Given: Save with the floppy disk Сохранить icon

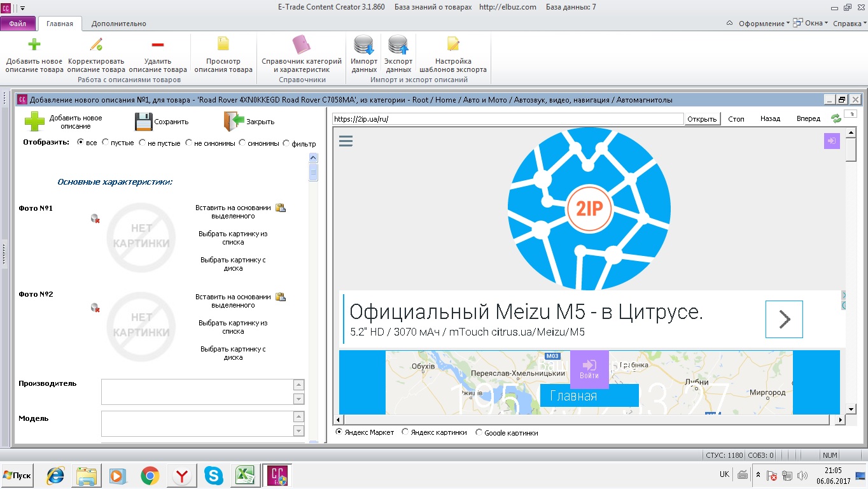Looking at the screenshot, I should (x=143, y=122).
